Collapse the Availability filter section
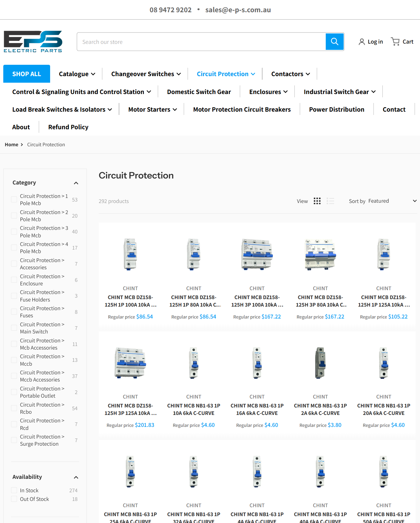The height and width of the screenshot is (523, 420). pyautogui.click(x=76, y=477)
